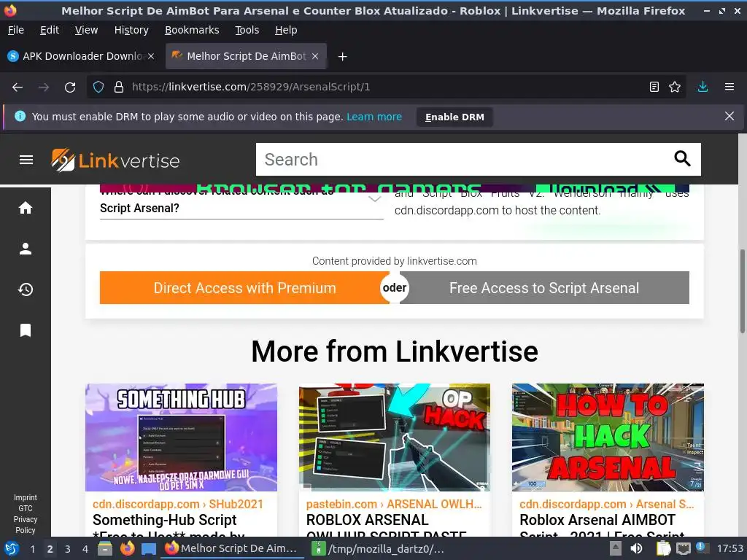Click the Learn more link
This screenshot has width=747, height=560.
(374, 117)
